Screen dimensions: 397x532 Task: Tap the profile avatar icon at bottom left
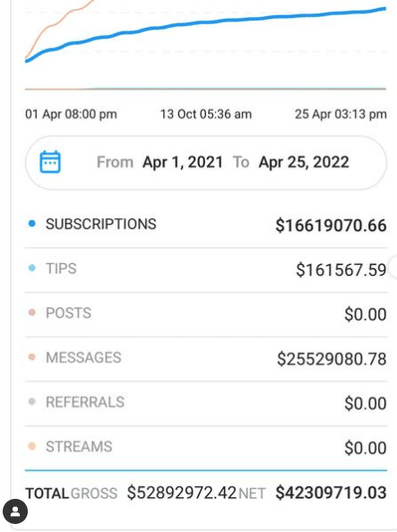(15, 511)
